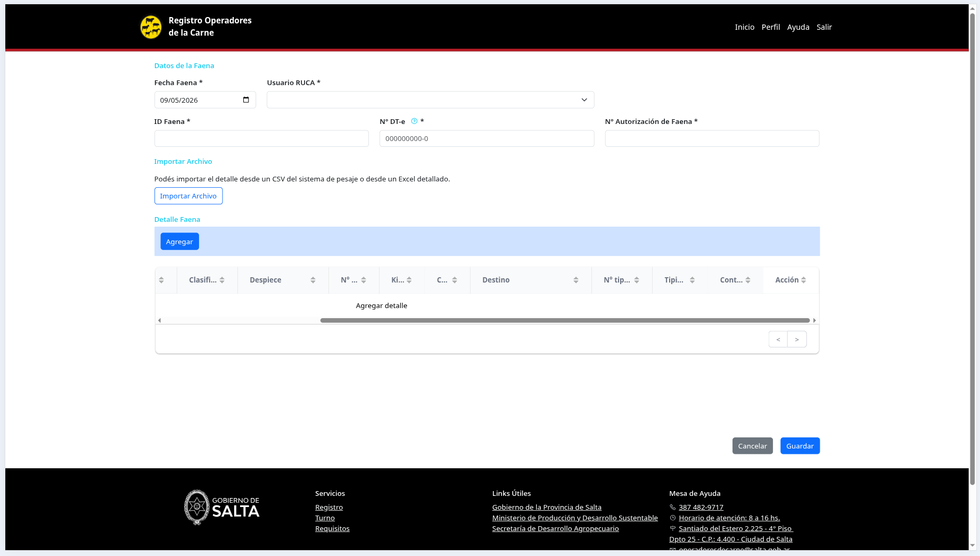Sort table by Tipi... column
Viewport: 980px width, 556px height.
(693, 280)
